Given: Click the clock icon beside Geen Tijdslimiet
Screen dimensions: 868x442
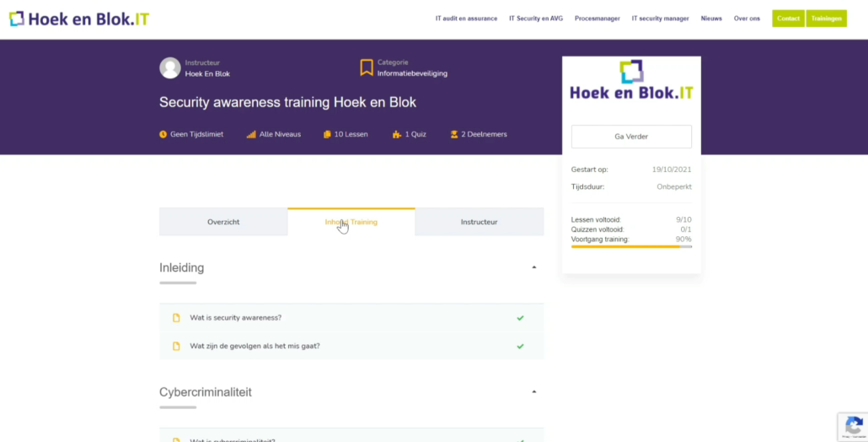Looking at the screenshot, I should [163, 134].
